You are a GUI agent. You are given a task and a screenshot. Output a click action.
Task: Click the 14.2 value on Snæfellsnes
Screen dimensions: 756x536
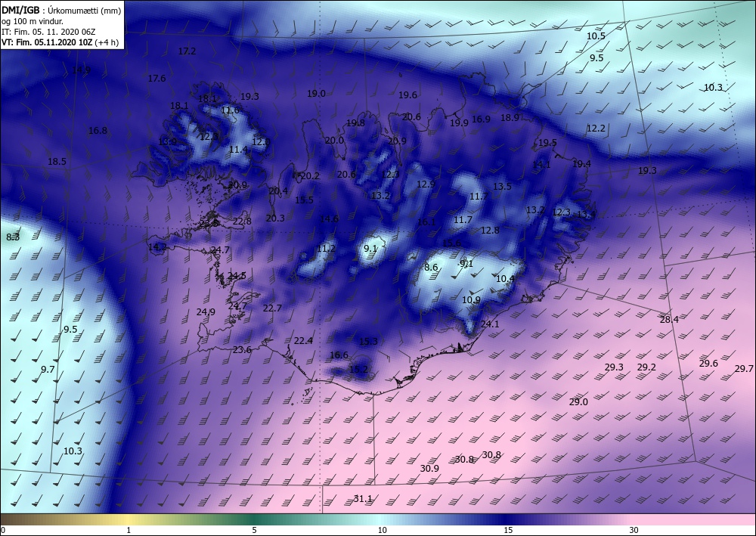click(x=157, y=247)
